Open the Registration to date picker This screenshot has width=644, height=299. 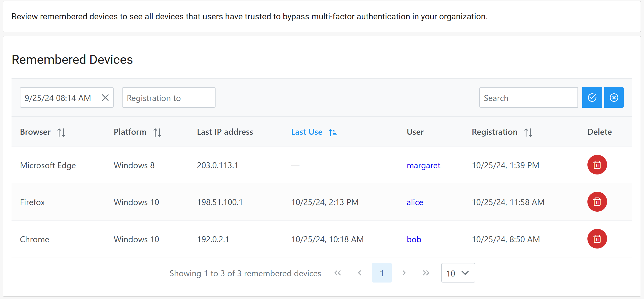click(168, 98)
